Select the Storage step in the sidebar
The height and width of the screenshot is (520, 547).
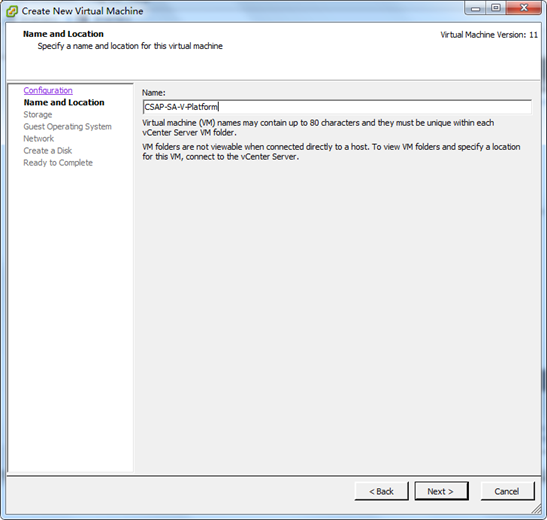tap(38, 115)
